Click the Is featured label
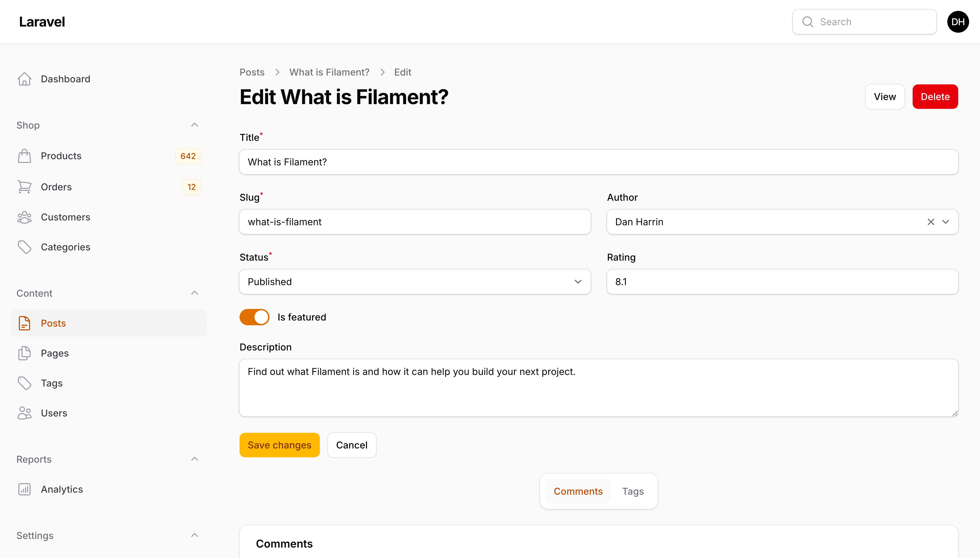This screenshot has height=558, width=980. (302, 317)
